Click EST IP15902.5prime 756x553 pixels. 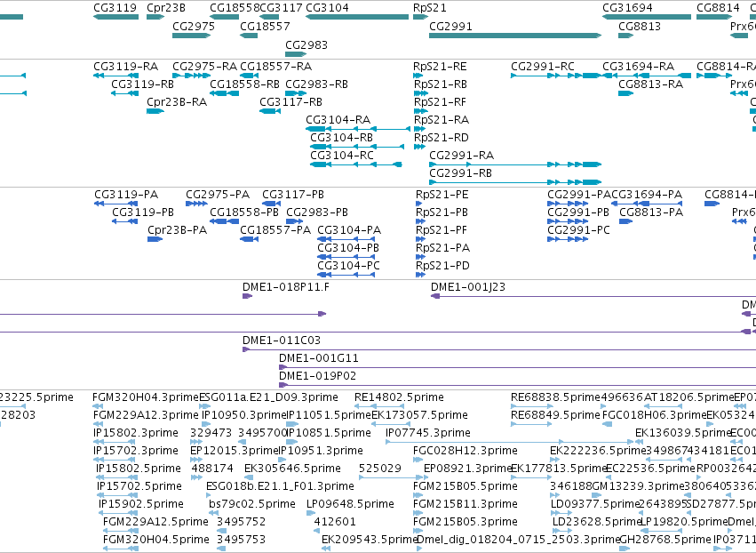tap(140, 504)
